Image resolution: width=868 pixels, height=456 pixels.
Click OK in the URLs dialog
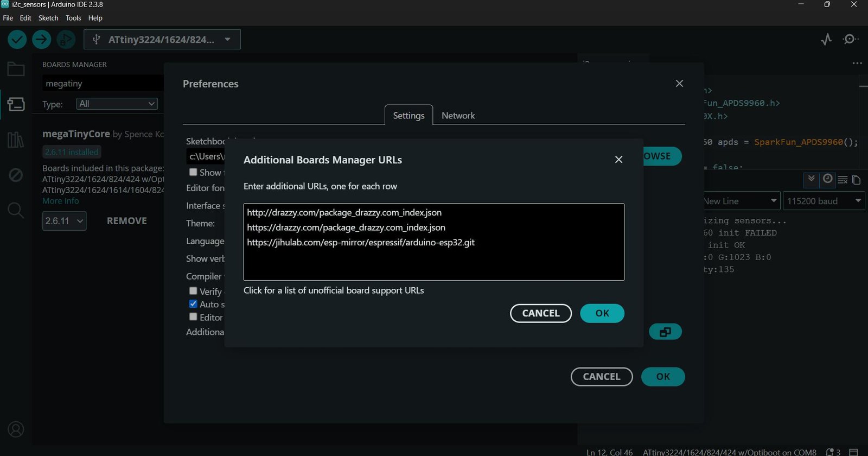[602, 313]
